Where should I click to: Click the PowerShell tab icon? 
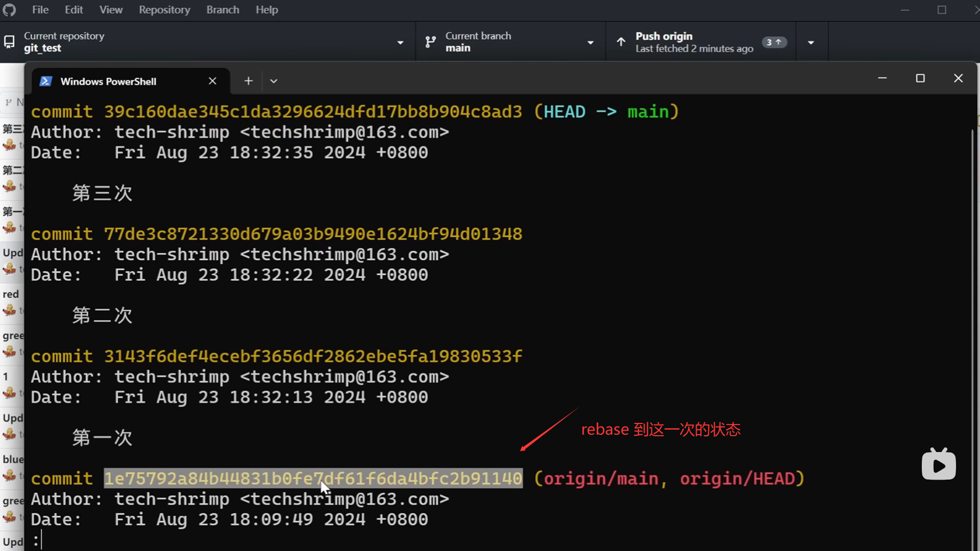pos(46,81)
